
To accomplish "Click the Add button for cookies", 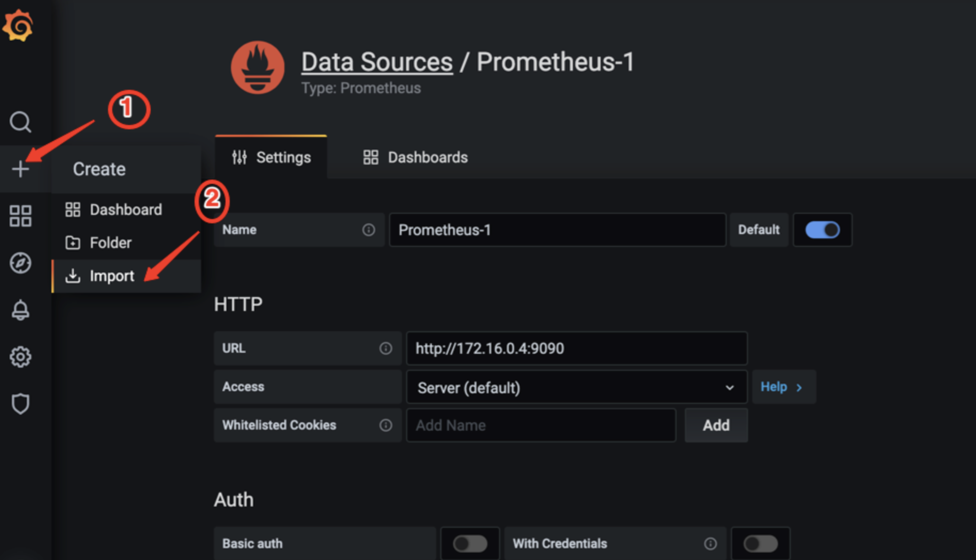I will click(716, 425).
